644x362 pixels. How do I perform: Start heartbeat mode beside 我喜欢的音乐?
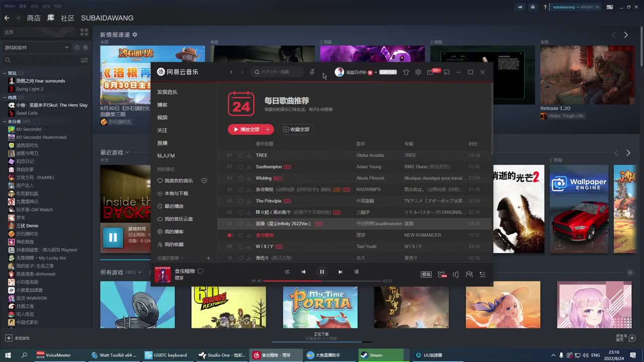tap(204, 180)
